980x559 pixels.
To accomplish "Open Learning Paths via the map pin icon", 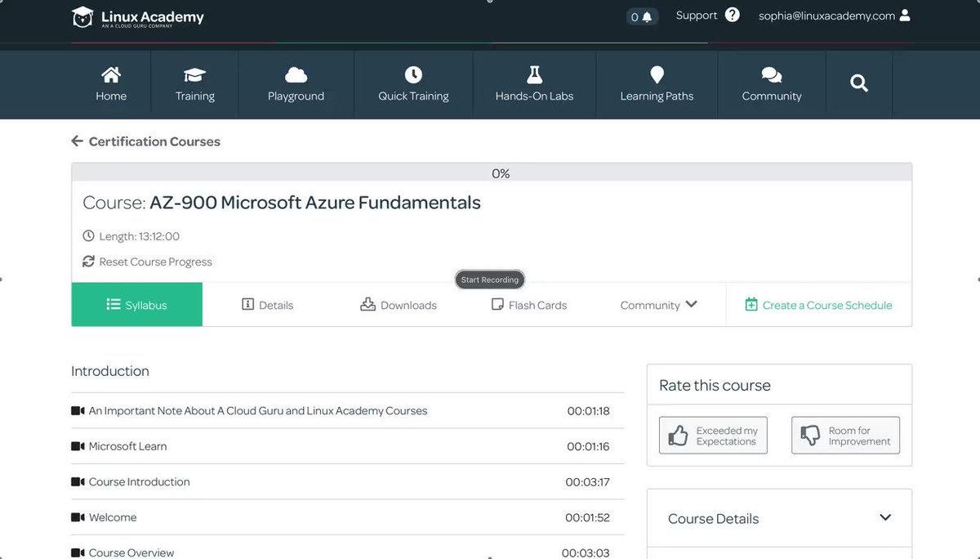I will pyautogui.click(x=657, y=75).
